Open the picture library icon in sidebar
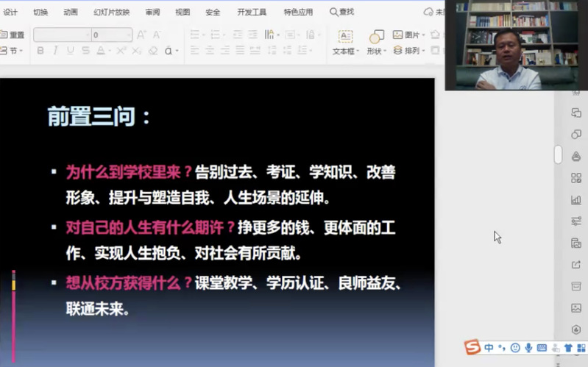The width and height of the screenshot is (588, 367). pyautogui.click(x=576, y=243)
